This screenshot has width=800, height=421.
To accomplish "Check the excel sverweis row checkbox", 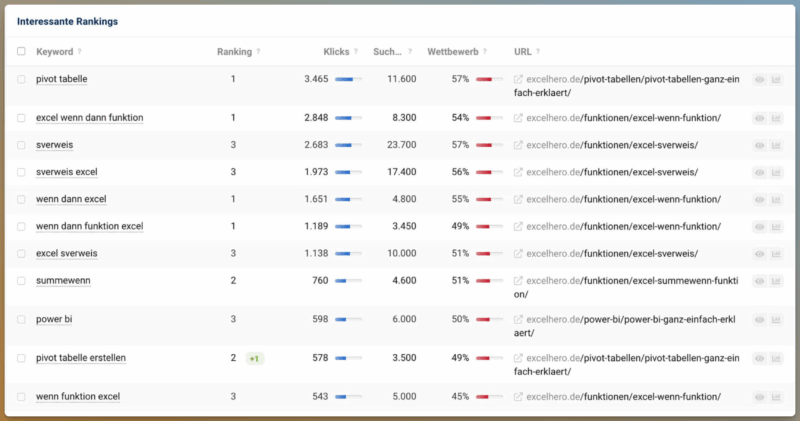I will (21, 254).
